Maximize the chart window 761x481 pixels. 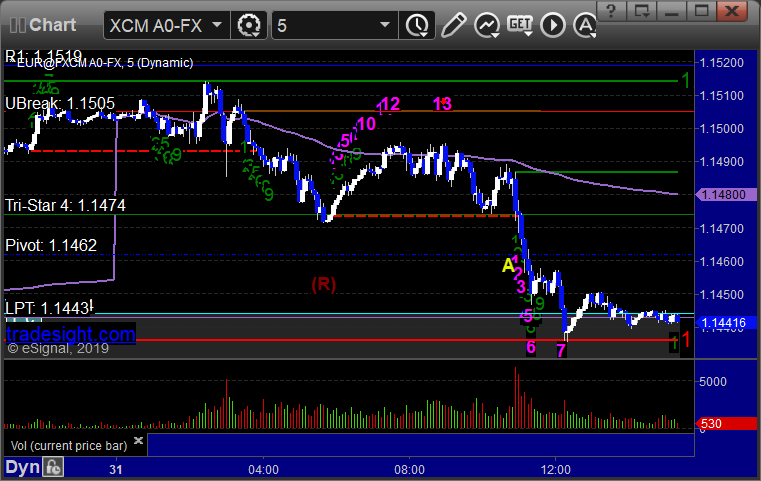pyautogui.click(x=701, y=11)
